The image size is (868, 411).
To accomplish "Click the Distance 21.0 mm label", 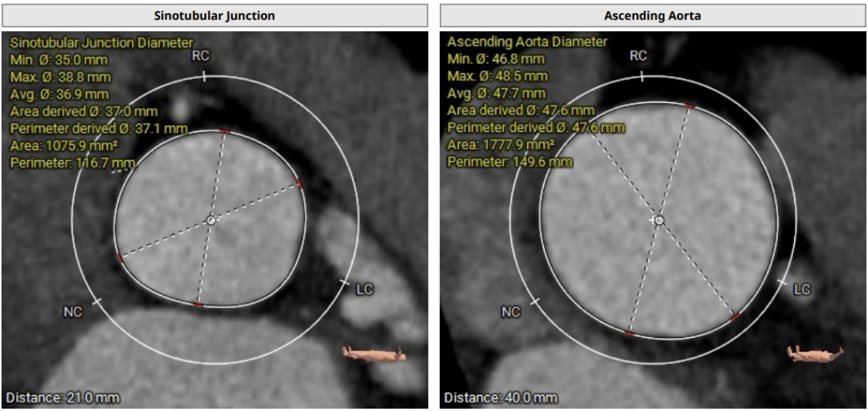I will pos(63,397).
